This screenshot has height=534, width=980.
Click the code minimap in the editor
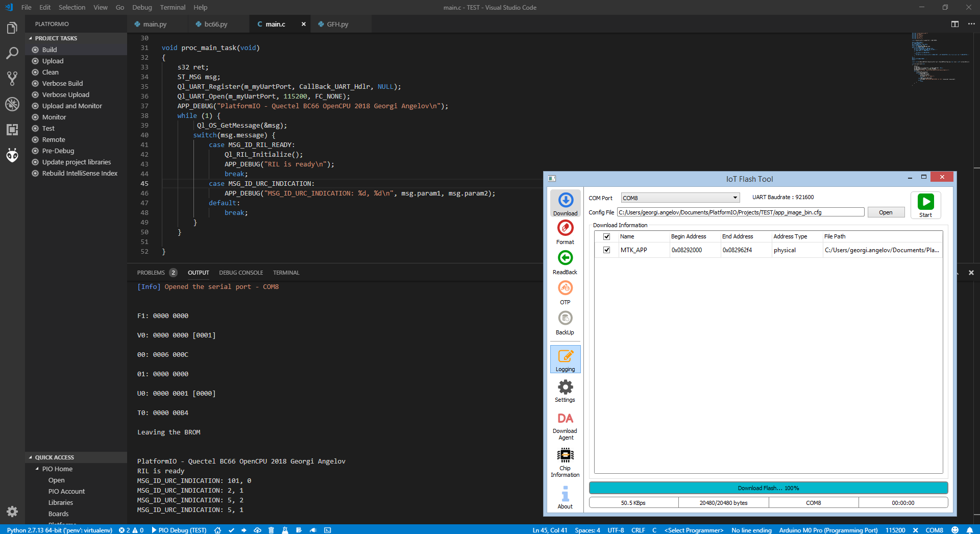click(940, 59)
